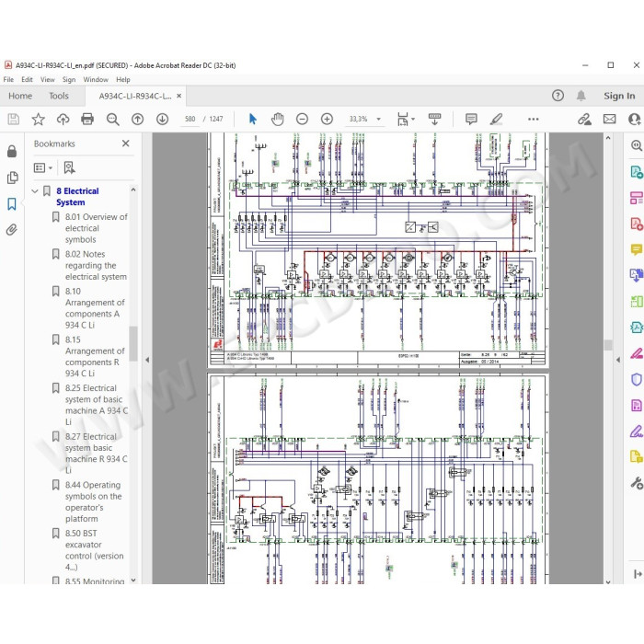
Task: Open the Organize Pages tool in right pane
Action: coord(637,302)
